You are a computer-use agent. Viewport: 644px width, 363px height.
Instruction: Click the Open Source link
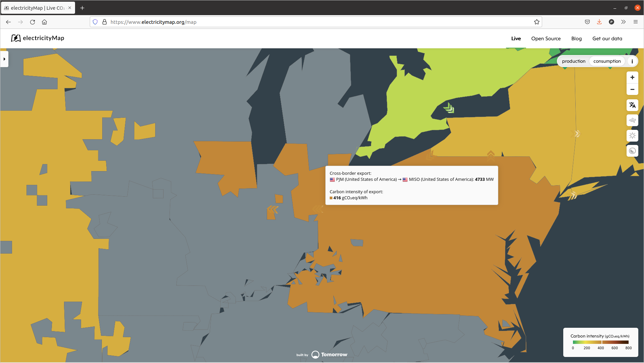click(545, 39)
